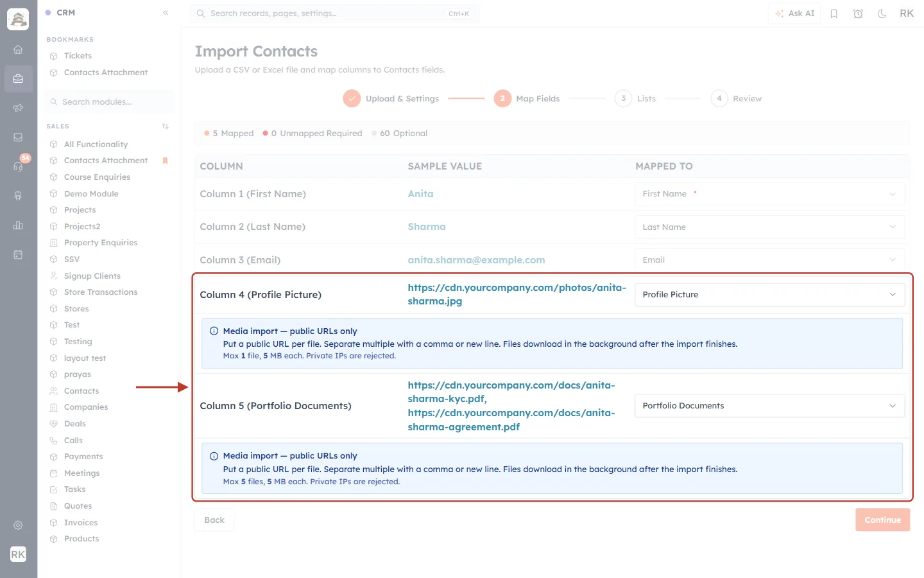The image size is (924, 578).
Task: Open the reminders clock icon in top bar
Action: [858, 13]
